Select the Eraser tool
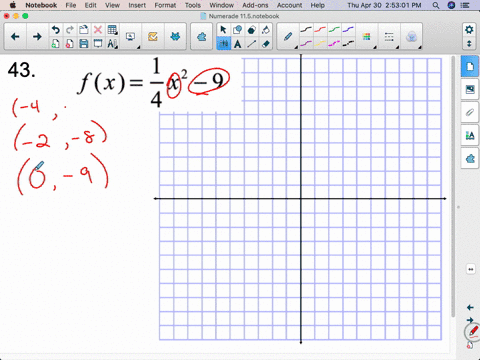Image resolution: width=480 pixels, height=360 pixels. [266, 44]
